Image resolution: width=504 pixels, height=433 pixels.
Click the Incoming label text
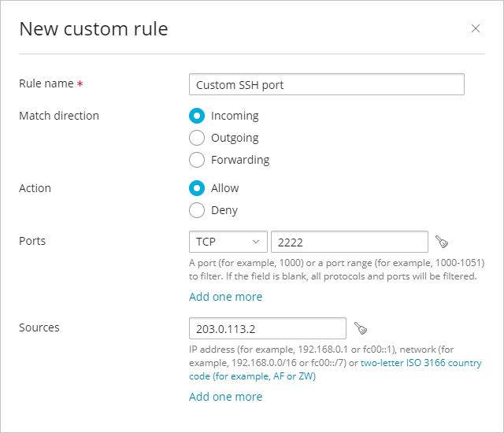(235, 116)
